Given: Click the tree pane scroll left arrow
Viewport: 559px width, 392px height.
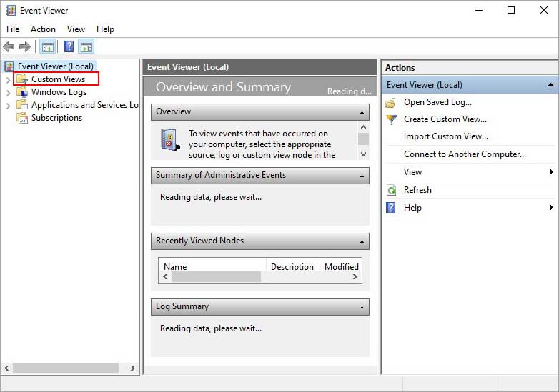Looking at the screenshot, I should [x=6, y=368].
